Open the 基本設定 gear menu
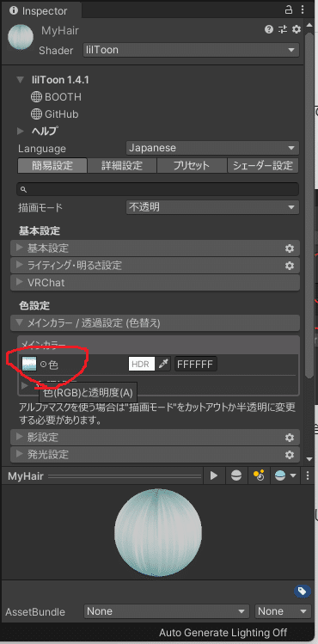This screenshot has width=318, height=644. tap(290, 248)
